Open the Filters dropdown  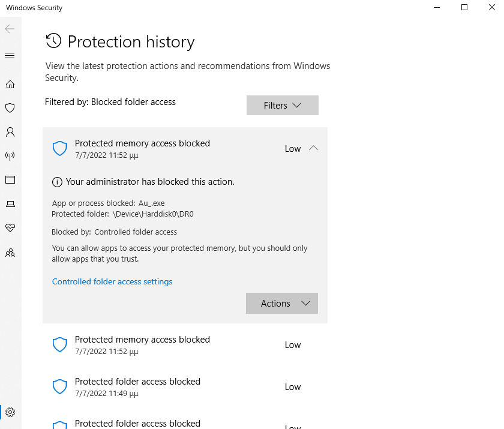click(282, 105)
